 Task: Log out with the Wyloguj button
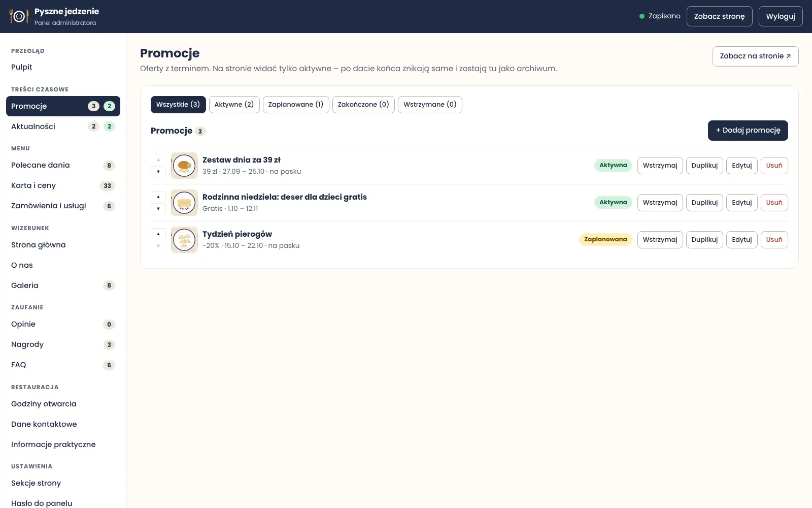781,16
